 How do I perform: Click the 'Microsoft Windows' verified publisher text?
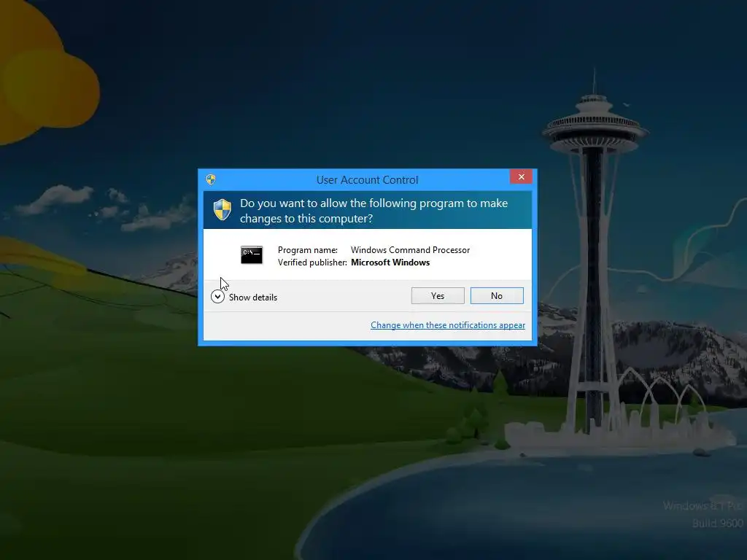pyautogui.click(x=390, y=262)
